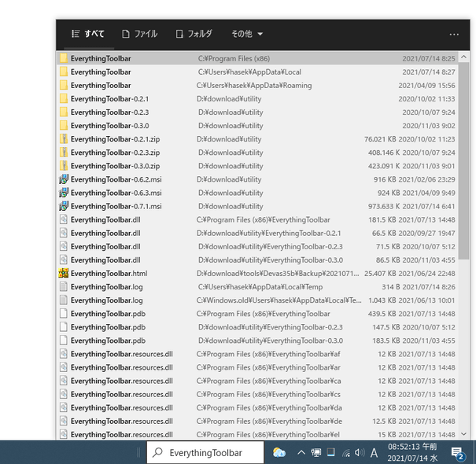Switch to the ファイル filter tab

(139, 34)
